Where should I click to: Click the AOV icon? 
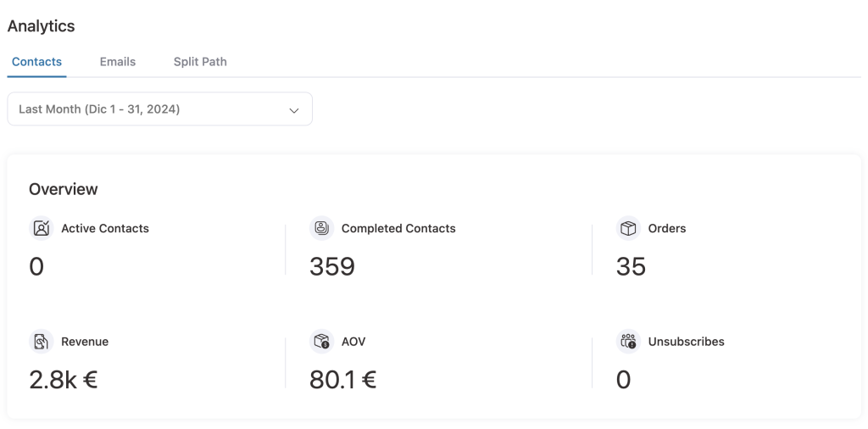pyautogui.click(x=321, y=342)
